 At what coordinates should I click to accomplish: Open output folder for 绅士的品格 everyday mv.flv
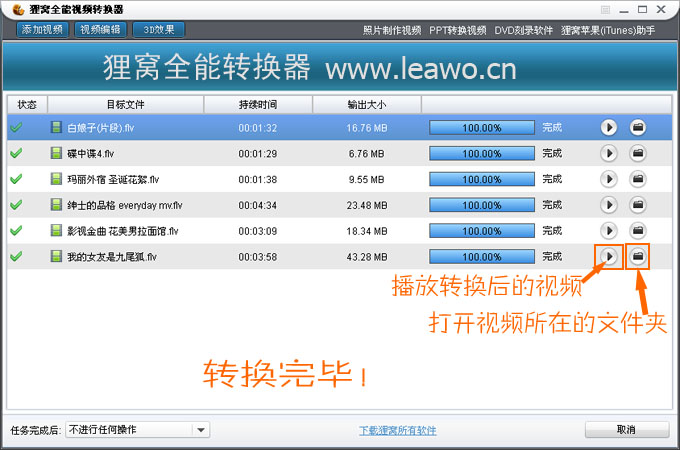(638, 205)
